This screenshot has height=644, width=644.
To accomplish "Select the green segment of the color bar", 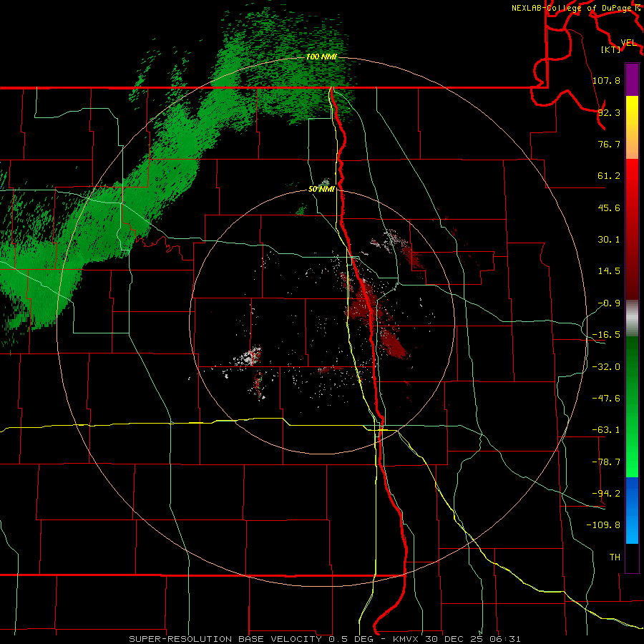I will (x=632, y=407).
